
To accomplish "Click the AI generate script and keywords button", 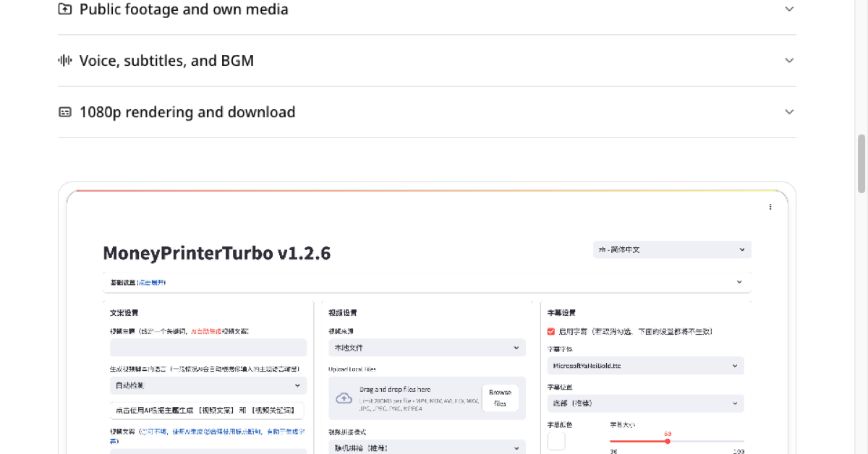I will (x=207, y=411).
